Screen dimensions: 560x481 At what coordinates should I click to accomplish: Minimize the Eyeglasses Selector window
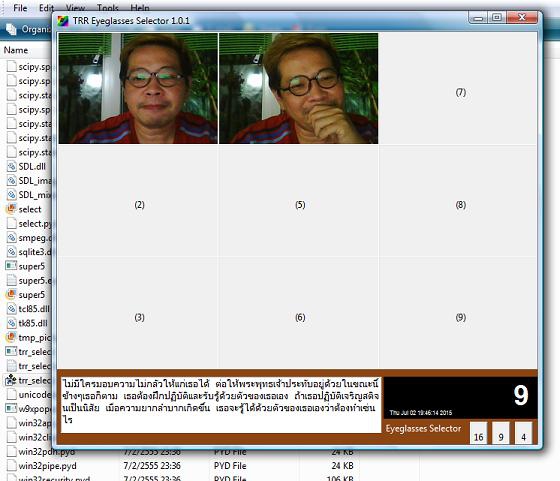point(478,17)
